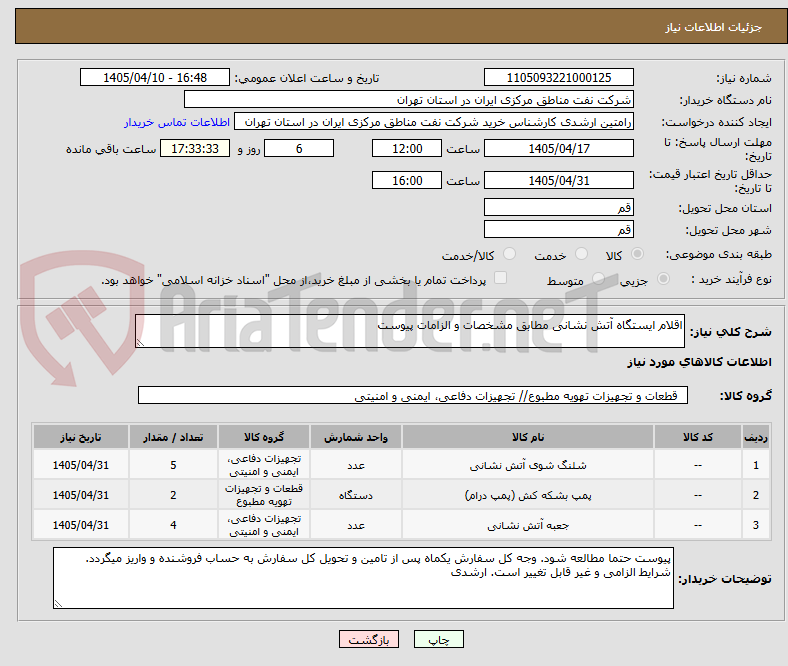788x666 pixels.
Task: Click the unit cell دستگاه in row 2
Action: pyautogui.click(x=356, y=495)
